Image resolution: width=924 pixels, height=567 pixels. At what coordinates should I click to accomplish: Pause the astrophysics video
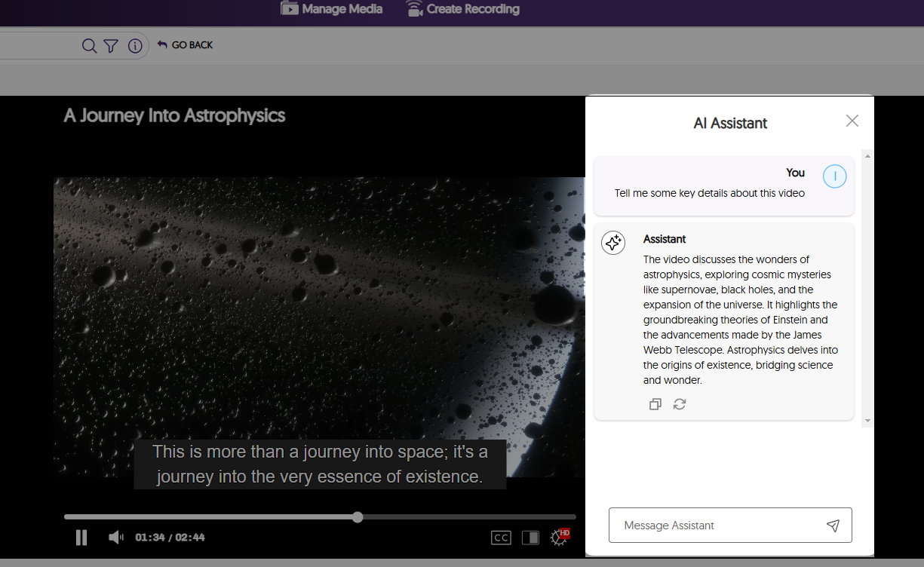pos(81,538)
